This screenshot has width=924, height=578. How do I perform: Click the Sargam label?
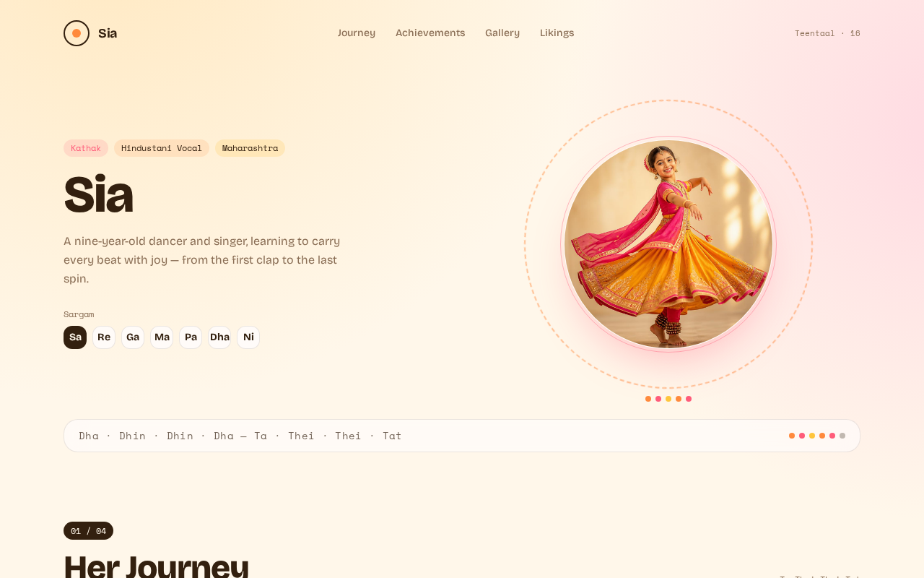coord(79,314)
